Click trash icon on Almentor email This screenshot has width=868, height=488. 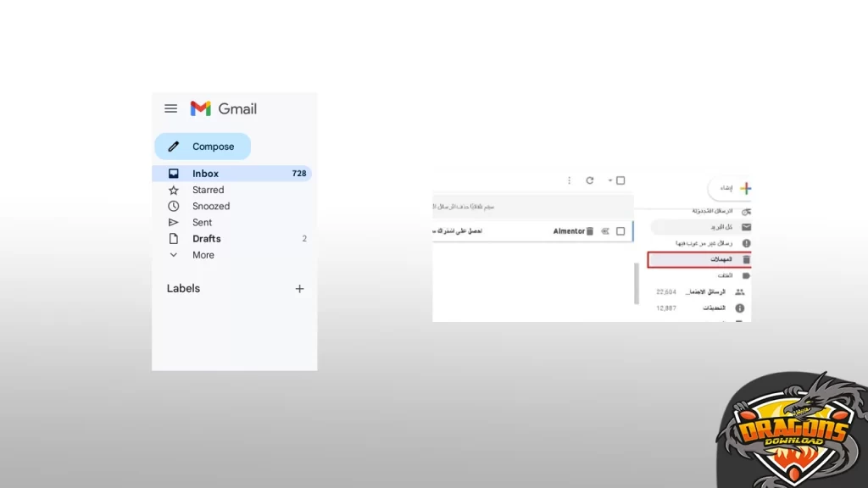(590, 231)
